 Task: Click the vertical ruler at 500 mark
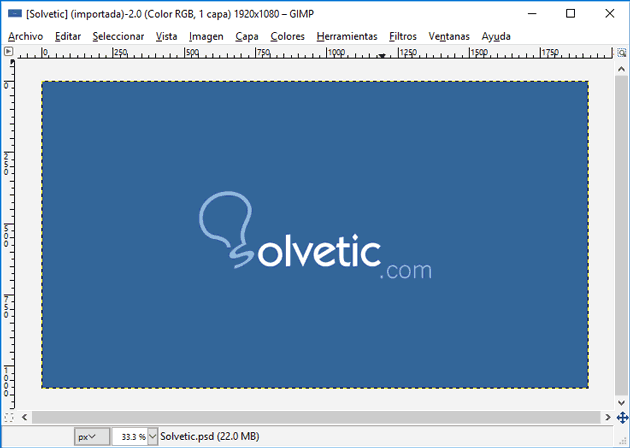pos(8,237)
